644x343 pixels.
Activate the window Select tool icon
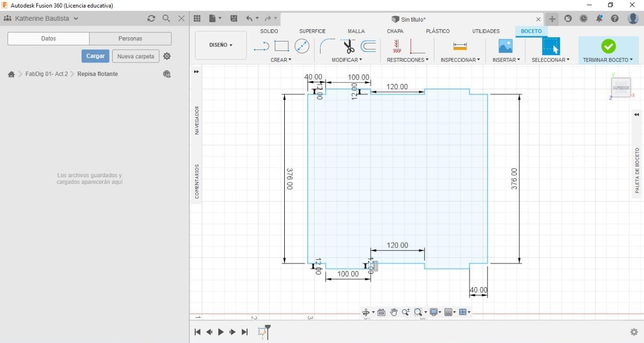(551, 46)
